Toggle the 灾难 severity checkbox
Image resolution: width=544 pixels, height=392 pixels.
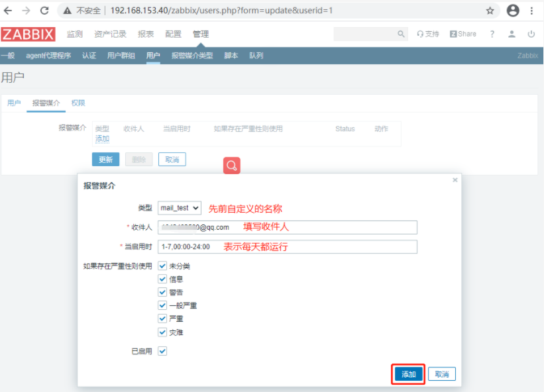(162, 332)
